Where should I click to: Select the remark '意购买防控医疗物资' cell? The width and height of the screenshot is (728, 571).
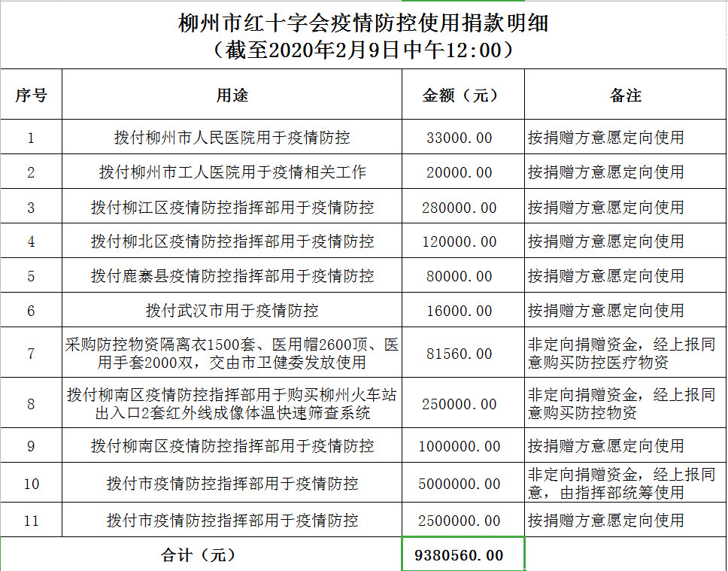pyautogui.click(x=626, y=353)
